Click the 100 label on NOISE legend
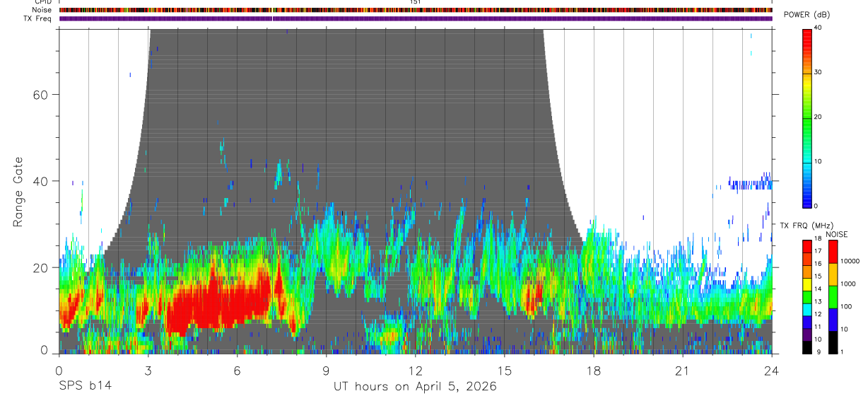The image size is (868, 401). click(847, 306)
